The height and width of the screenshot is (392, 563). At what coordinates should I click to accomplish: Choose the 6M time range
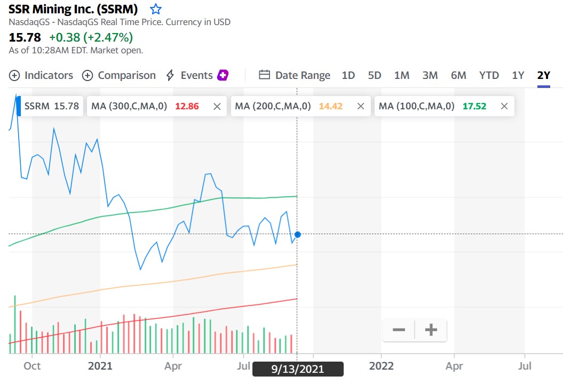458,75
